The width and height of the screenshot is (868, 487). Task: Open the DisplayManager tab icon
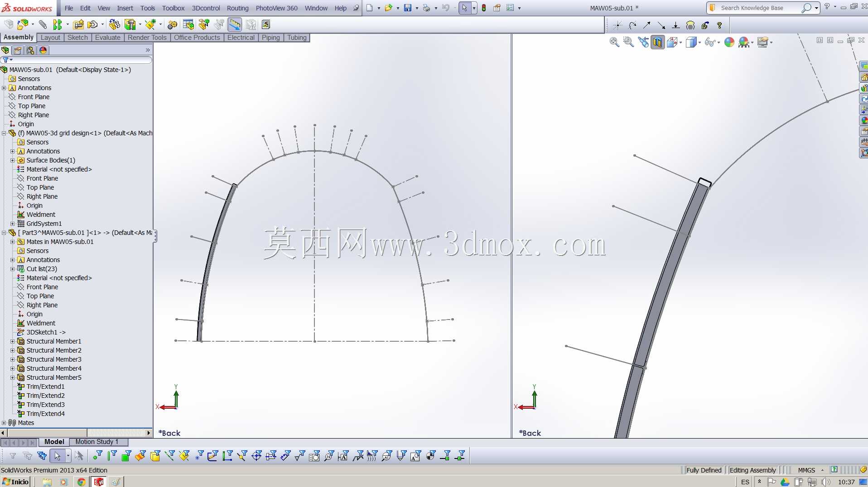pyautogui.click(x=43, y=50)
